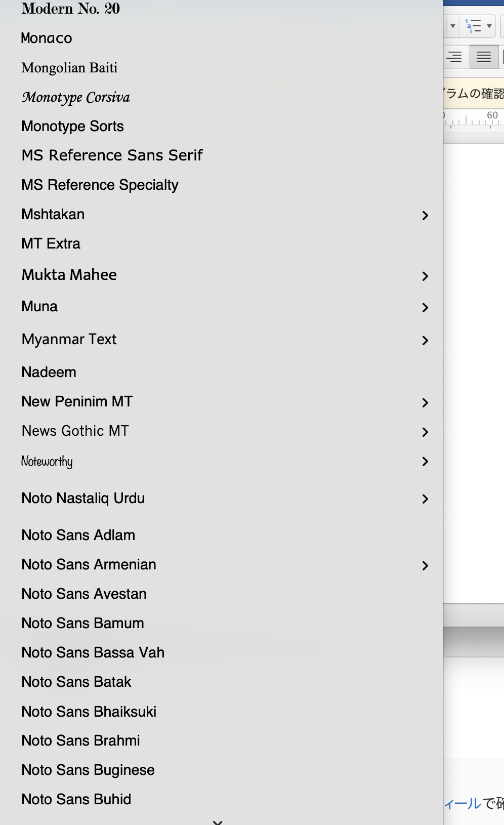This screenshot has height=825, width=504.
Task: Pick MT Extra from the list
Action: click(51, 244)
